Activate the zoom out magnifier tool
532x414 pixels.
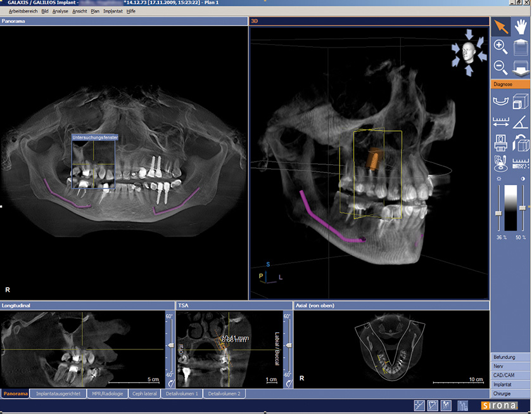click(x=501, y=67)
